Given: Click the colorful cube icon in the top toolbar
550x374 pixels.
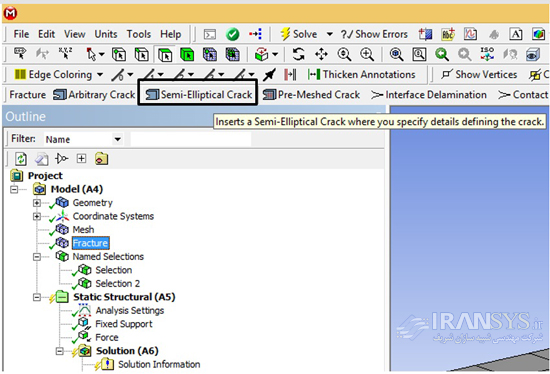Looking at the screenshot, I should (538, 34).
